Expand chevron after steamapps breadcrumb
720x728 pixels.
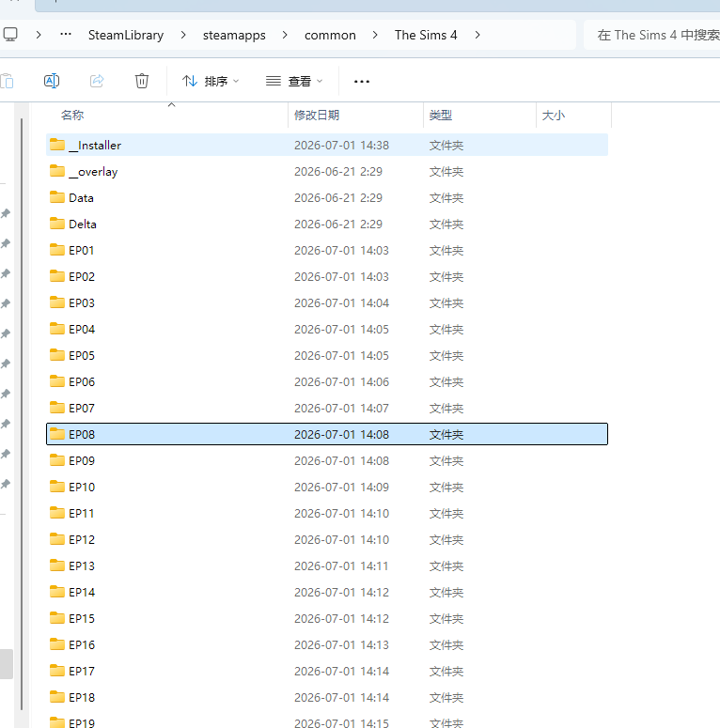[285, 36]
